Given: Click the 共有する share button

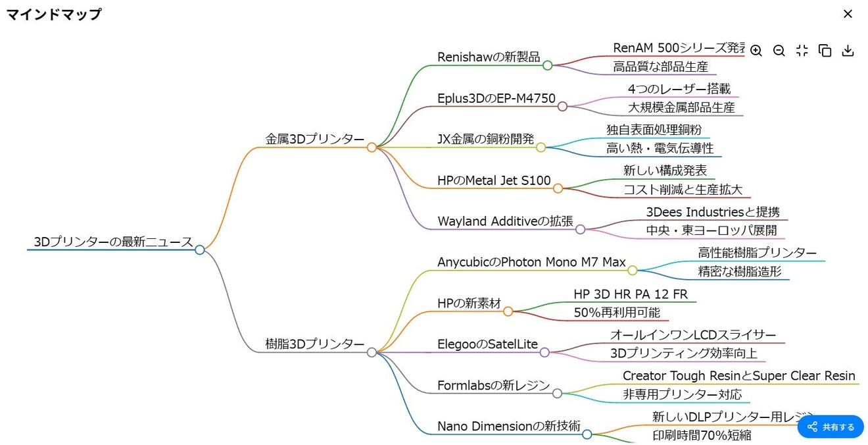Looking at the screenshot, I should coord(831,427).
